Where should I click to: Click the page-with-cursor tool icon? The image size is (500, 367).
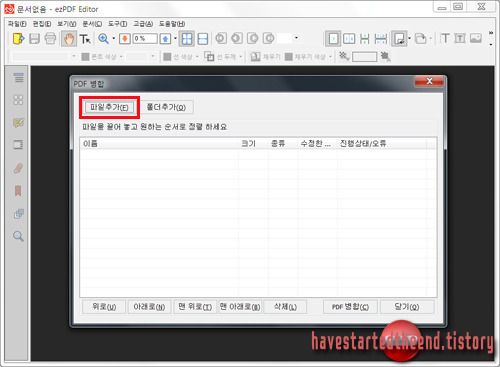click(x=399, y=39)
